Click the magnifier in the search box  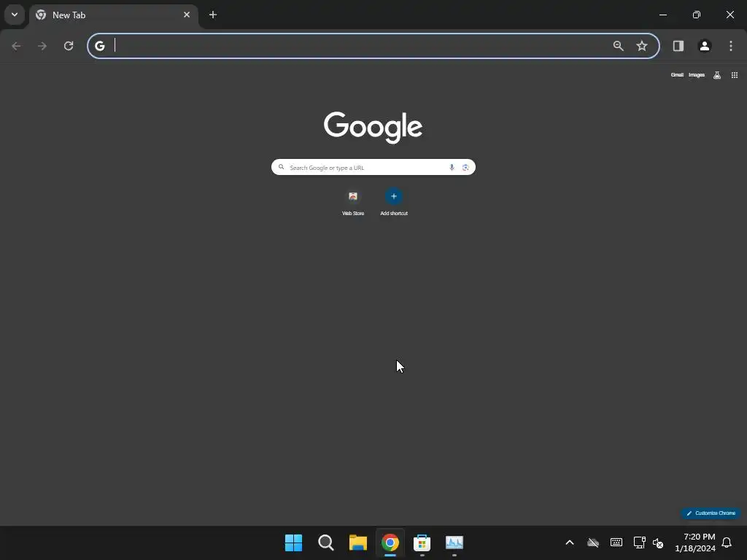click(281, 167)
